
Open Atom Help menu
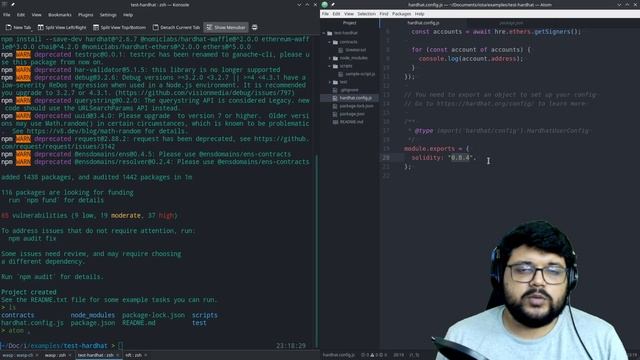[x=419, y=14]
